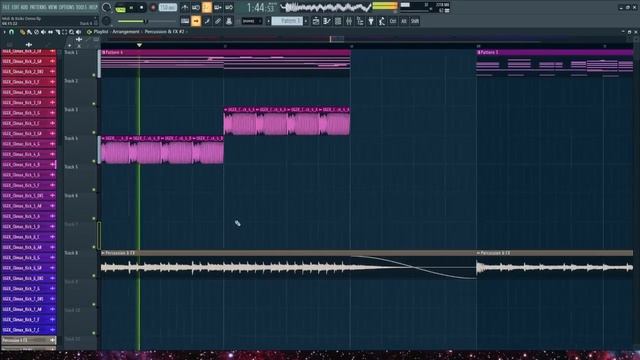
Task: Select the playlist Slip tool
Action: pyautogui.click(x=50, y=32)
